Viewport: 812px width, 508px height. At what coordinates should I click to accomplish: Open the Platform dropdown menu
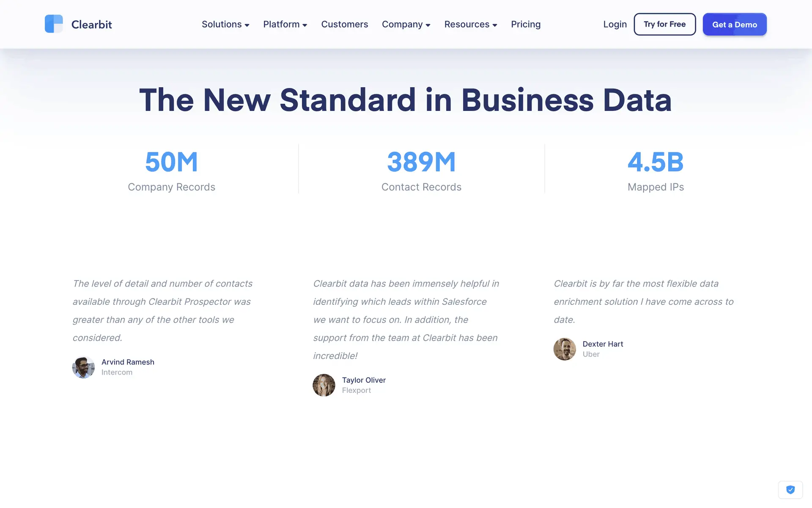(285, 25)
